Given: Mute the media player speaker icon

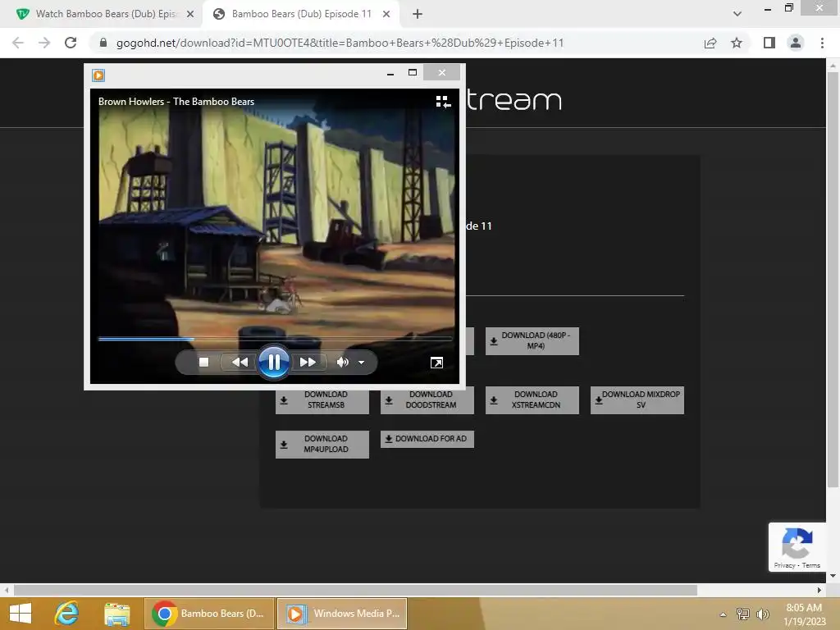Looking at the screenshot, I should [x=342, y=362].
